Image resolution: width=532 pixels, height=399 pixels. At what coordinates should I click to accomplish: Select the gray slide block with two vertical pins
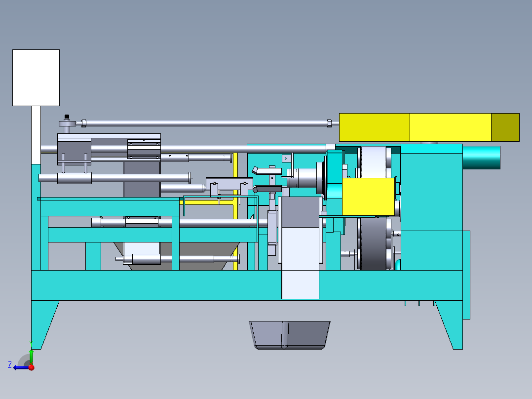pyautogui.click(x=74, y=152)
